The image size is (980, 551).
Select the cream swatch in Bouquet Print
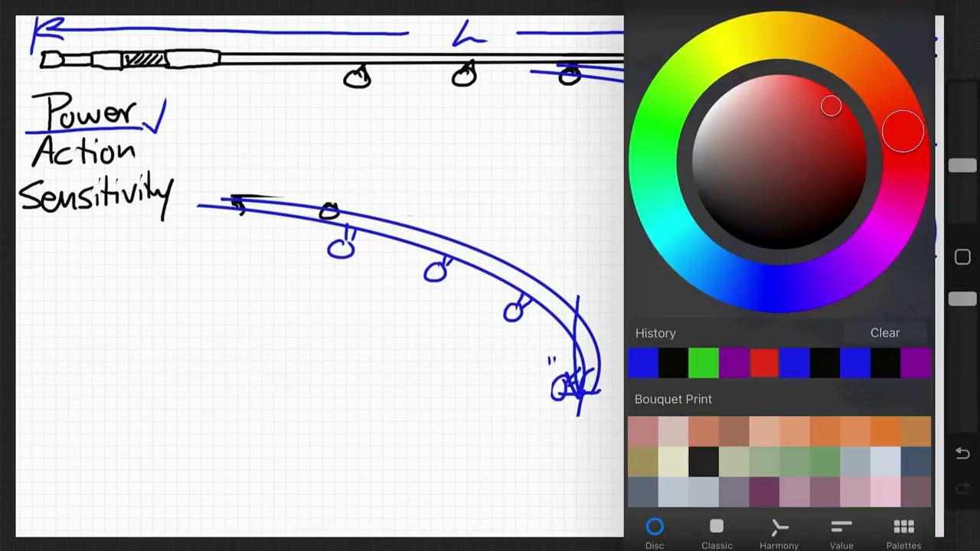[x=673, y=461]
